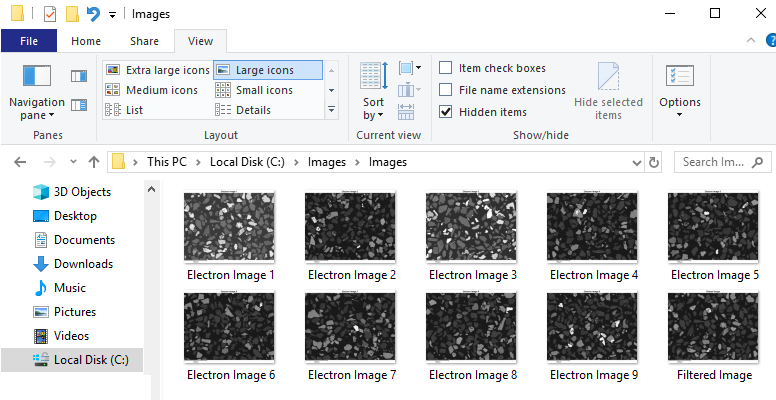
Task: Open Downloads in the navigation pane
Action: click(x=82, y=264)
